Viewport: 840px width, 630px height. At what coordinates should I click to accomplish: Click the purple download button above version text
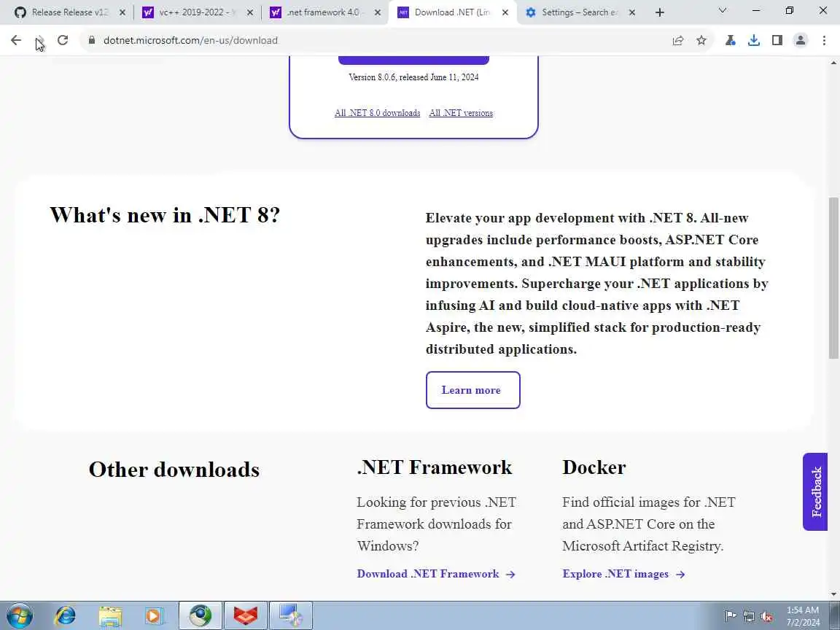click(413, 60)
